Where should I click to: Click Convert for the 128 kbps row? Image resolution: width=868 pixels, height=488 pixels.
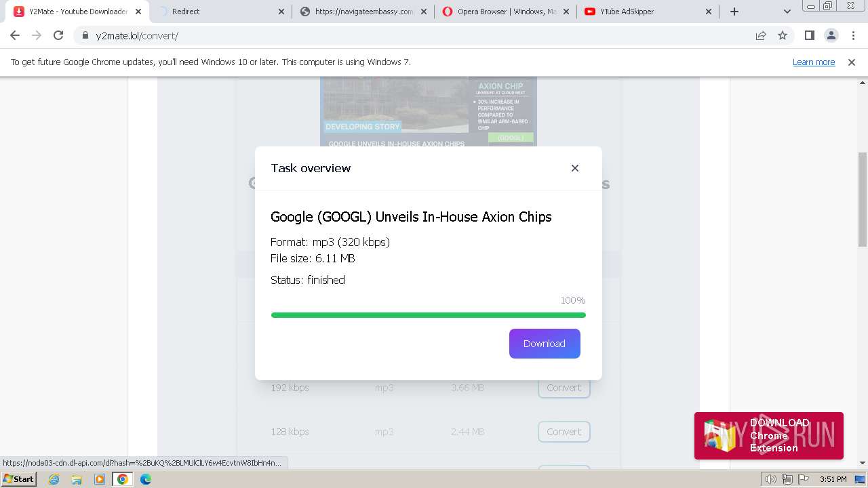[x=564, y=432]
